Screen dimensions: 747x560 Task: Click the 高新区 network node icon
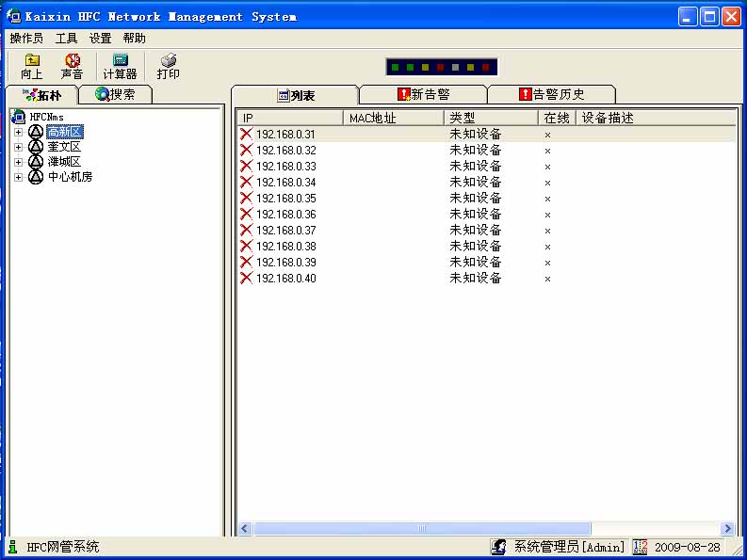click(x=36, y=132)
